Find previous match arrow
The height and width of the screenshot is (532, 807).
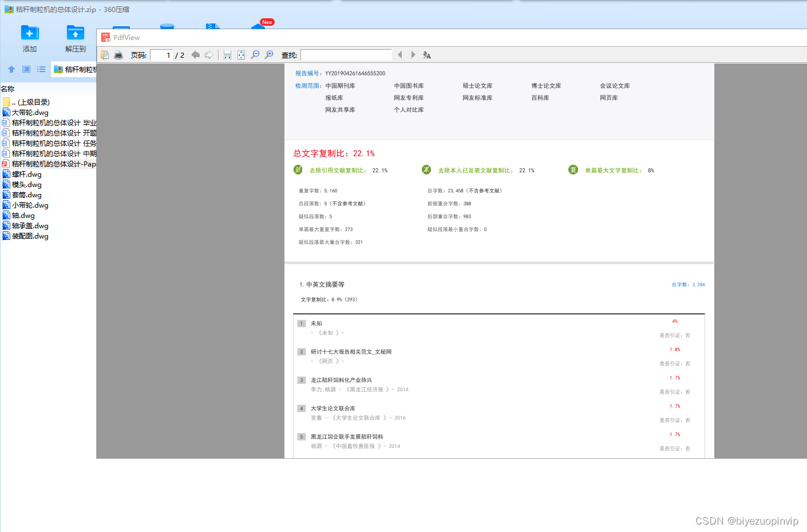pos(399,55)
